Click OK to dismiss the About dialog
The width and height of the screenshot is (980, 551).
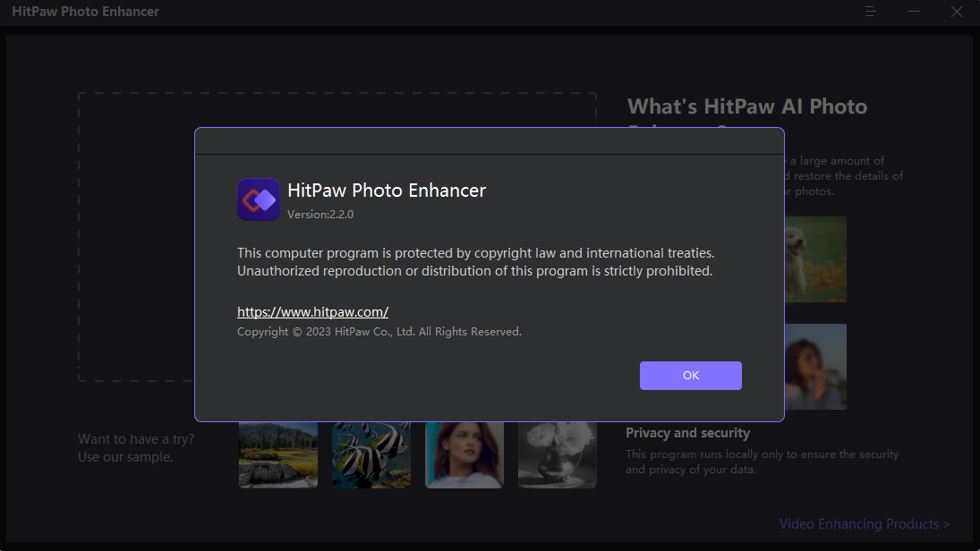691,376
